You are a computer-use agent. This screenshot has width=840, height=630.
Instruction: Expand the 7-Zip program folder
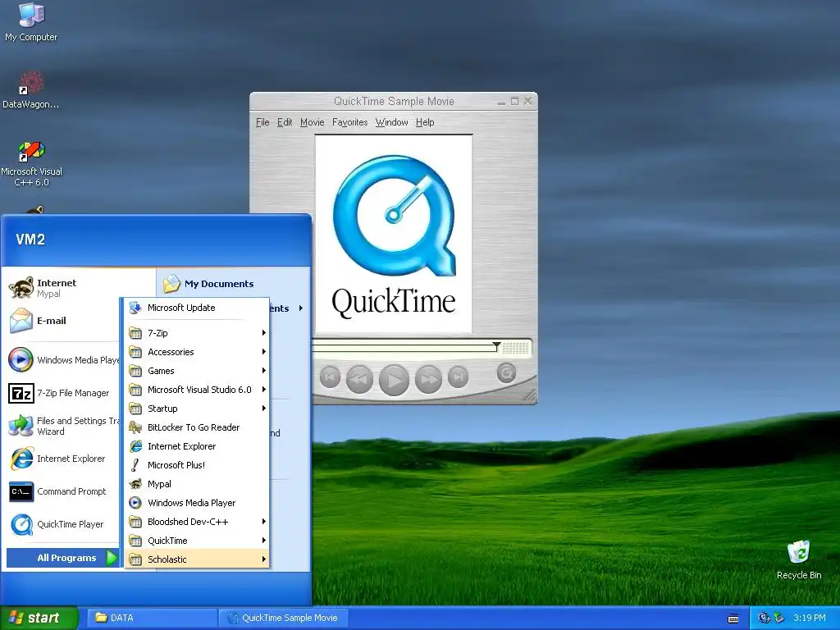(197, 333)
